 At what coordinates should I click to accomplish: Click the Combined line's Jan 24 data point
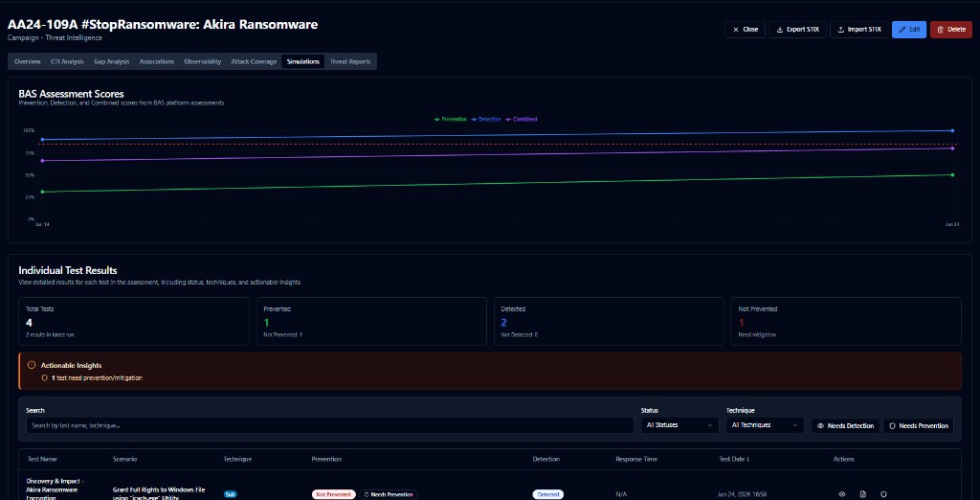point(952,148)
